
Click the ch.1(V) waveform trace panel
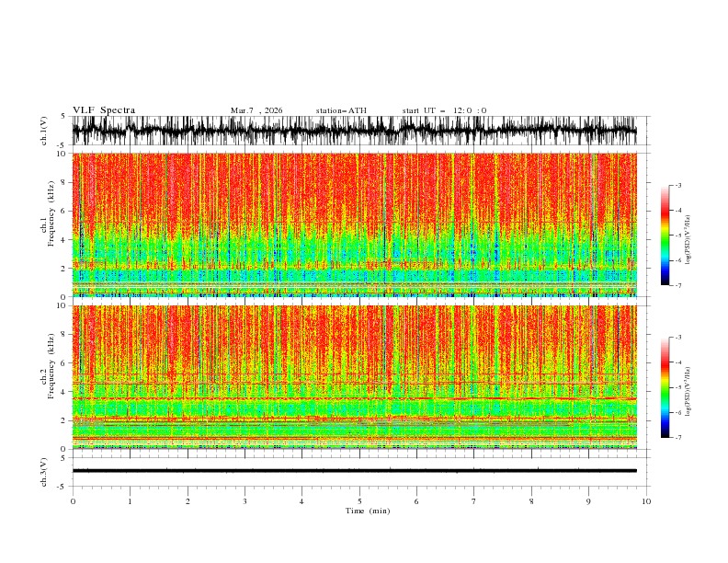(355, 131)
